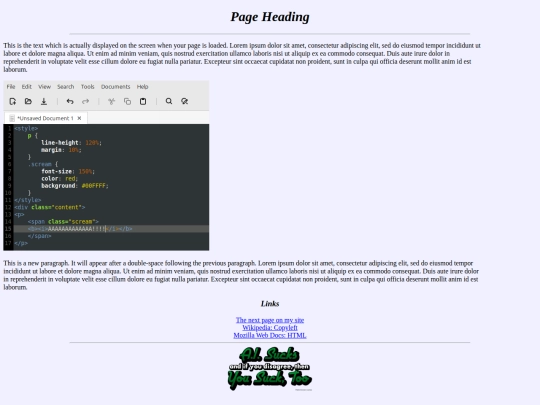Click line number 15 in the gutter
The image size is (540, 405).
[x=8, y=229]
